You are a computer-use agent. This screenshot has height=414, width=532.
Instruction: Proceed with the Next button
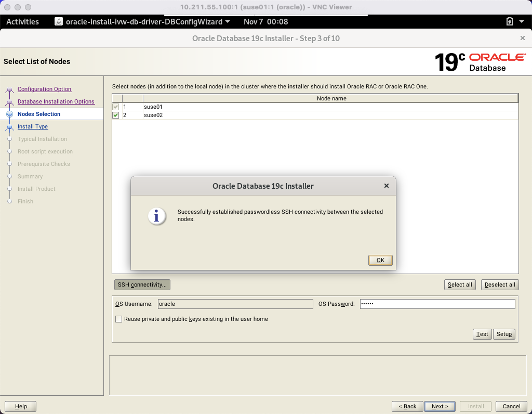440,406
